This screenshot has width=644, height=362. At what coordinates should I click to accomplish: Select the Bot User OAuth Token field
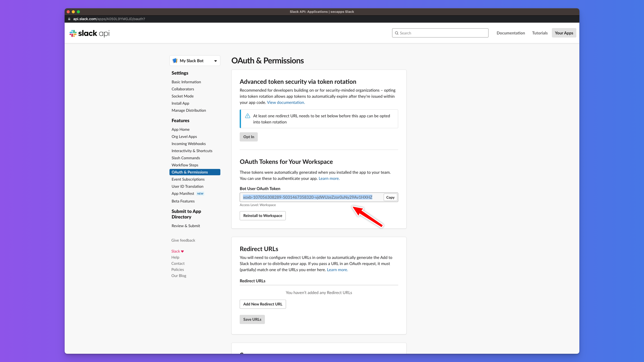pos(307,197)
